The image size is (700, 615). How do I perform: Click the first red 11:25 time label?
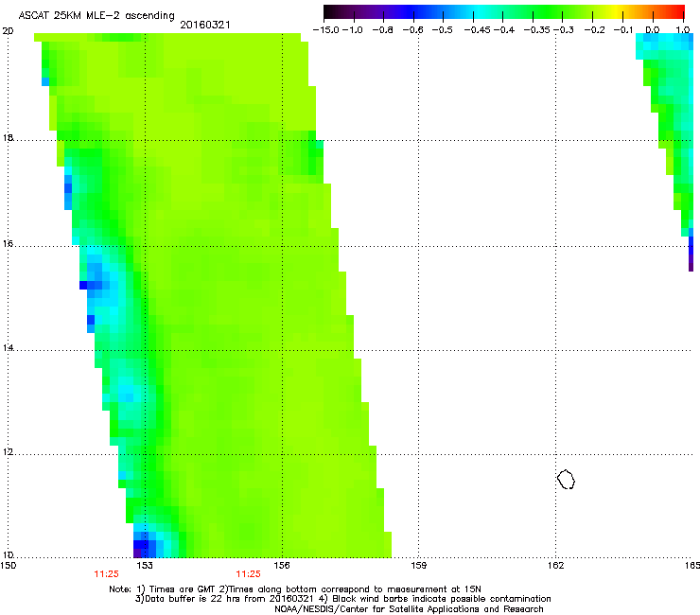[x=106, y=574]
